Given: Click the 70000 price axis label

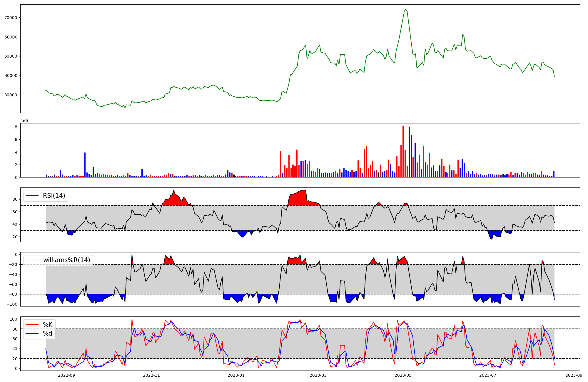Looking at the screenshot, I should (x=11, y=18).
